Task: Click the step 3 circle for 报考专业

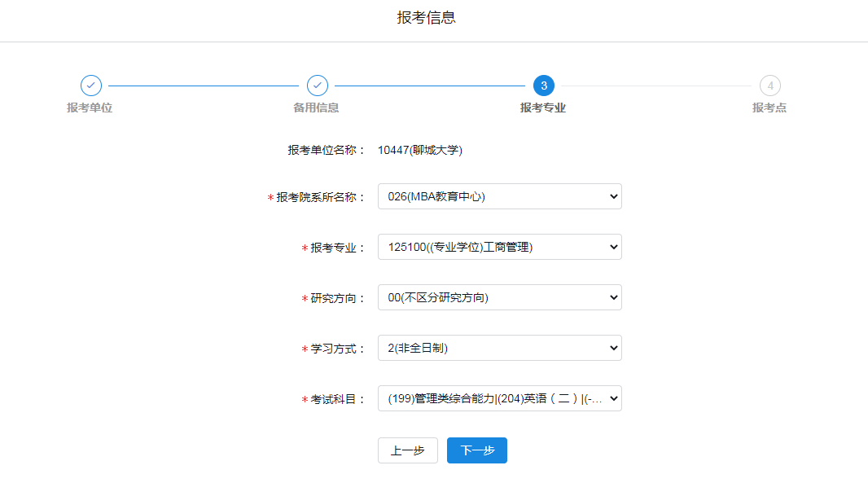Action: pos(544,86)
